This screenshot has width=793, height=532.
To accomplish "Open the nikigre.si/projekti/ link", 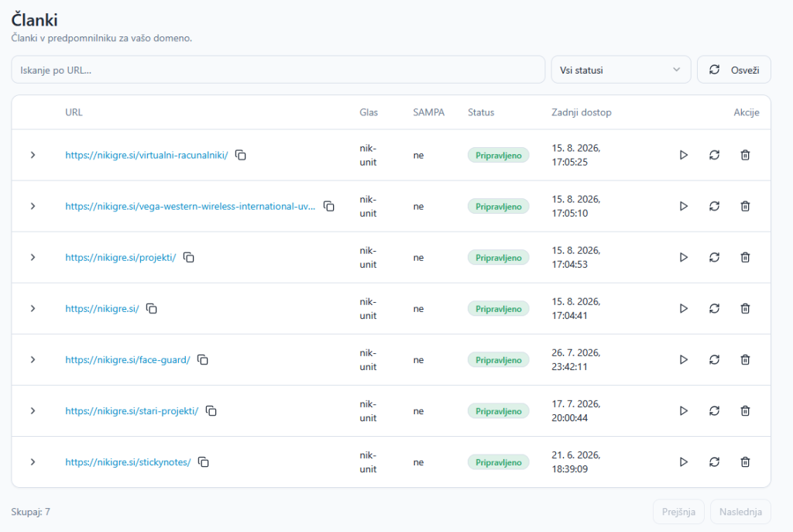I will (120, 257).
